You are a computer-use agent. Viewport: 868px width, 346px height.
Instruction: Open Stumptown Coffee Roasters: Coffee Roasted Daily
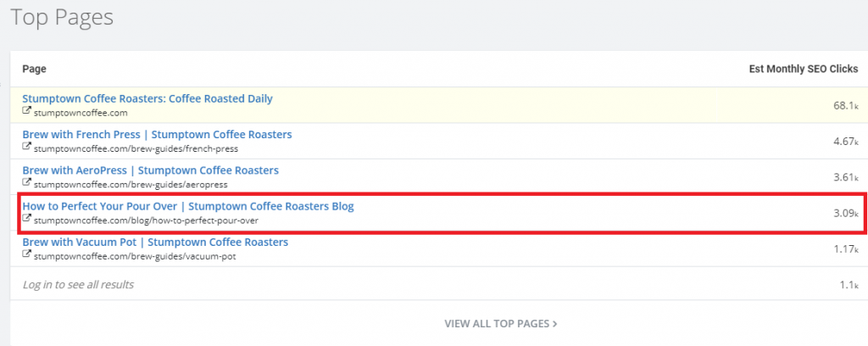[x=147, y=99]
